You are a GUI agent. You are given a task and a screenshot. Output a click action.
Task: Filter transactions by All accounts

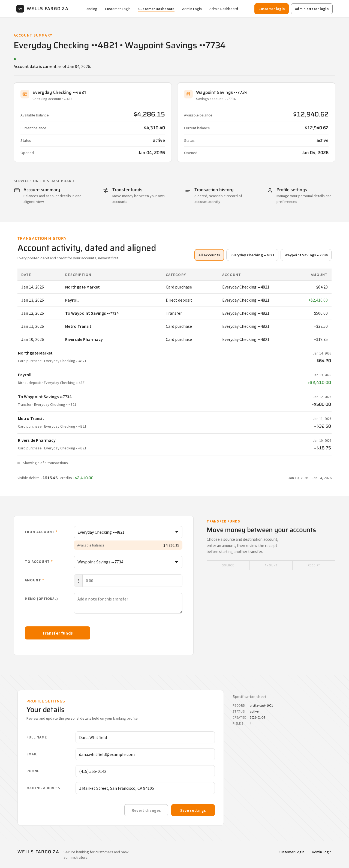(x=209, y=255)
